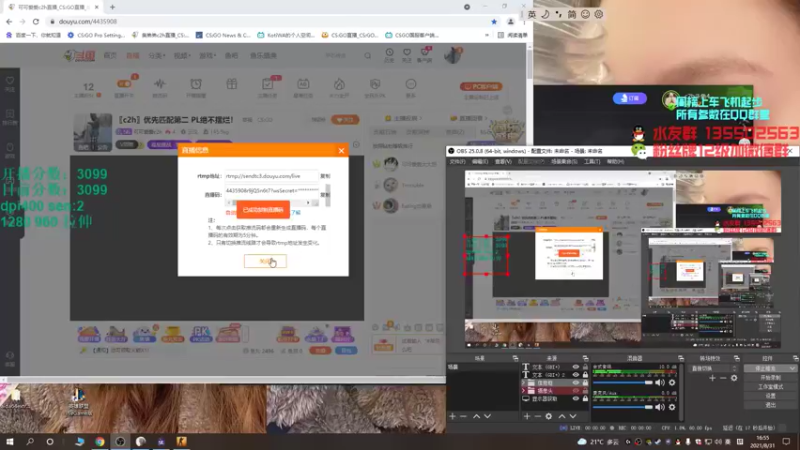The height and width of the screenshot is (450, 800).
Task: Click horizontal scrollbar below browser page
Action: pos(223,380)
